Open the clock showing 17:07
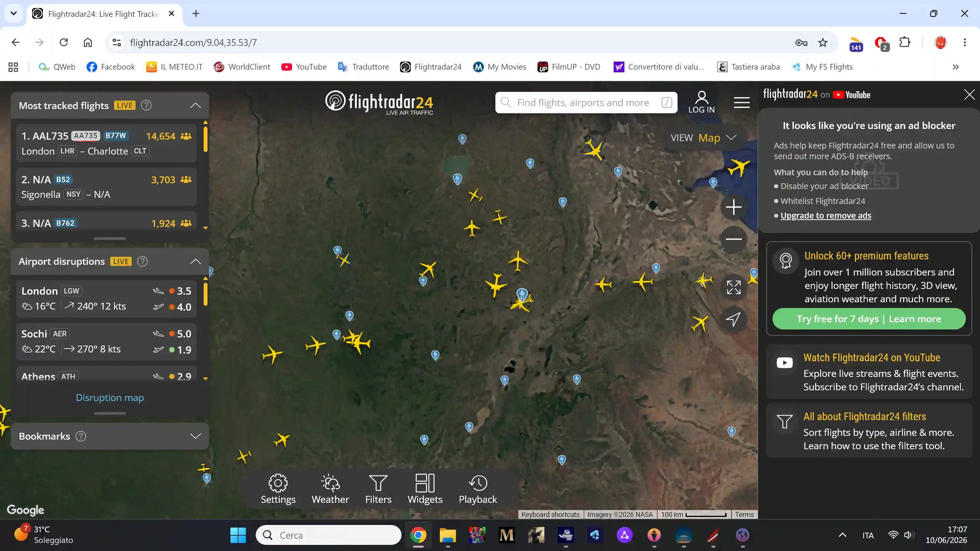 pos(946,535)
